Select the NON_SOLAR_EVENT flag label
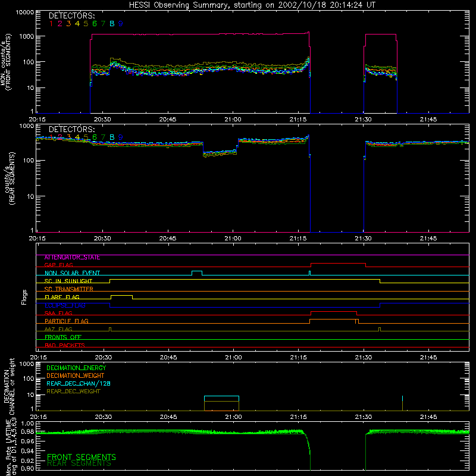Screen dimensions: 476x476 72,273
